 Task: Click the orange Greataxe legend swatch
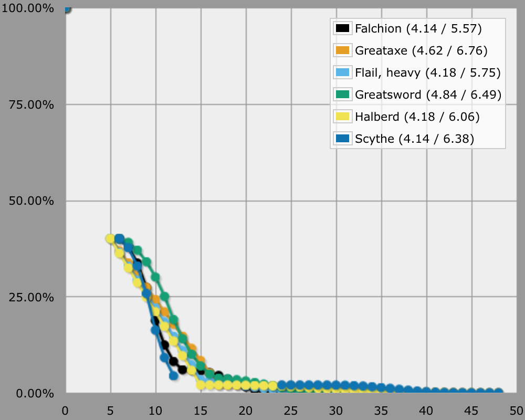(x=343, y=50)
